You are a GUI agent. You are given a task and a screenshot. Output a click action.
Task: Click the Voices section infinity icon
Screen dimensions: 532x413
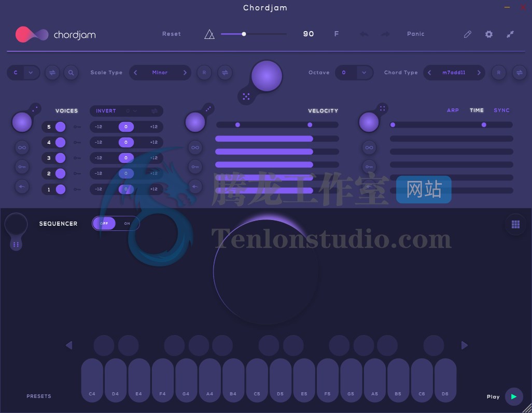(22, 147)
